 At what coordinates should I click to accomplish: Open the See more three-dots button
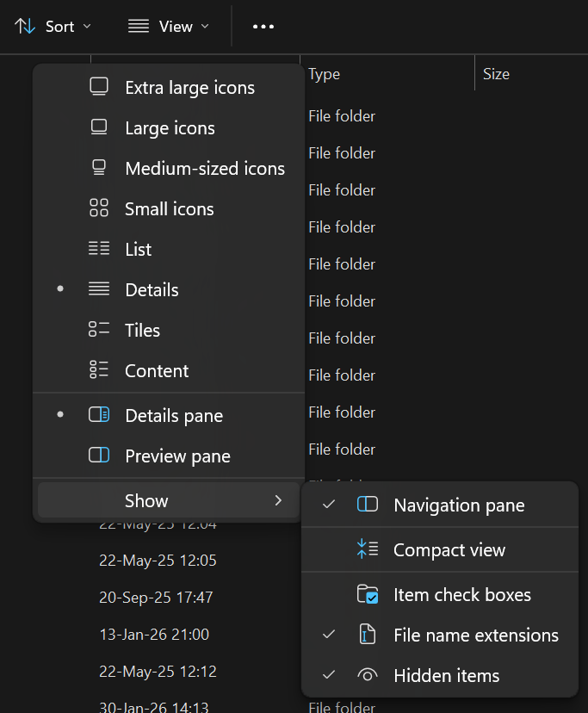263,27
